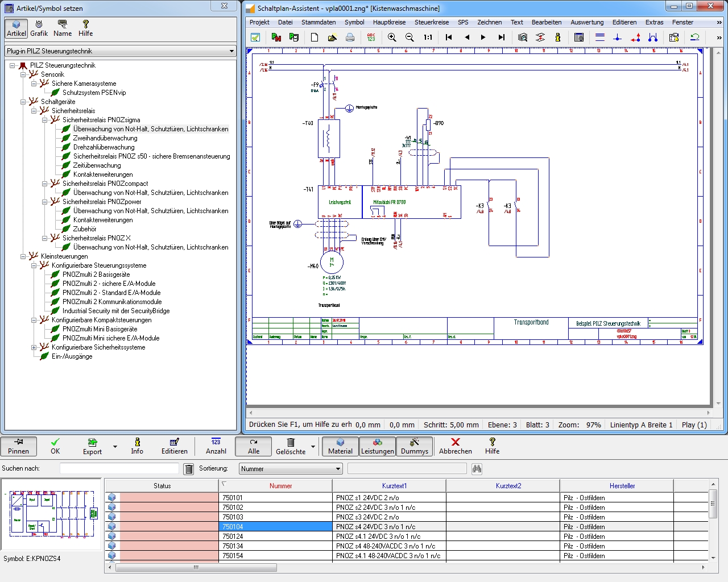Toggle the Material filter button

point(340,446)
